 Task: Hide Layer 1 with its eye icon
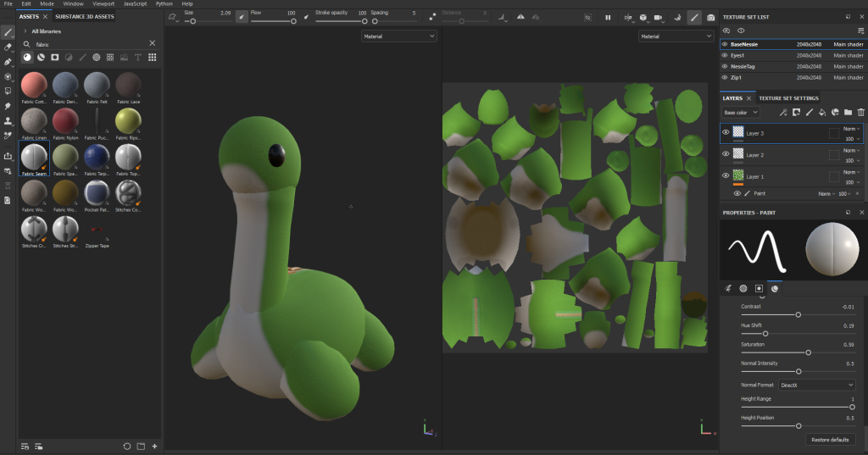click(726, 175)
